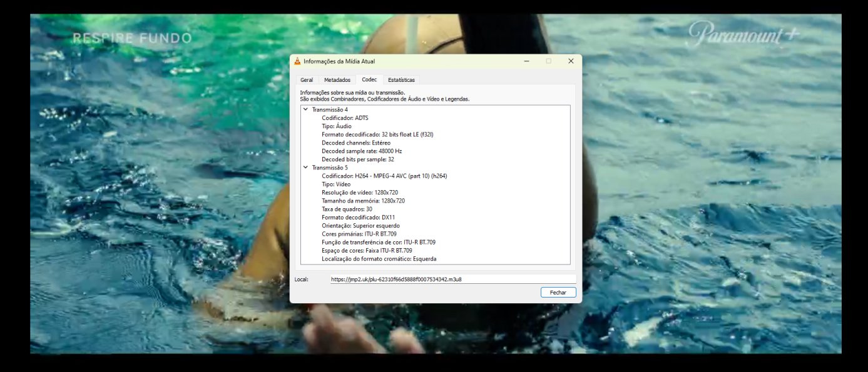This screenshot has width=868, height=372.
Task: Open the Metadados tab
Action: point(337,80)
